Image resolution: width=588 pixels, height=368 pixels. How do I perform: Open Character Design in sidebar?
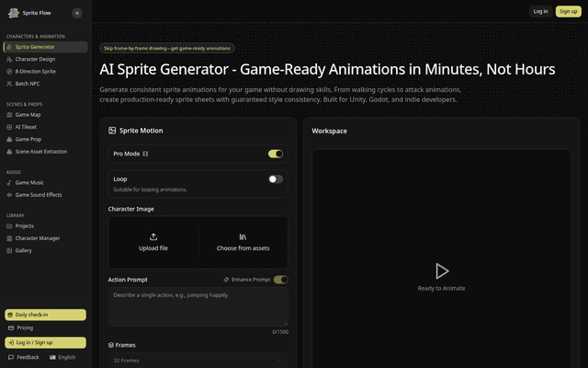(x=45, y=59)
